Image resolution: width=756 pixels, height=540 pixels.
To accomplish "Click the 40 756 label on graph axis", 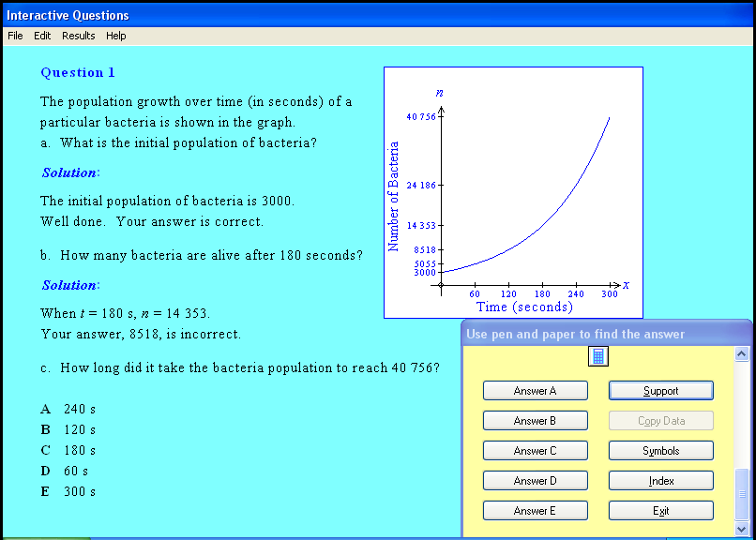I will (421, 117).
